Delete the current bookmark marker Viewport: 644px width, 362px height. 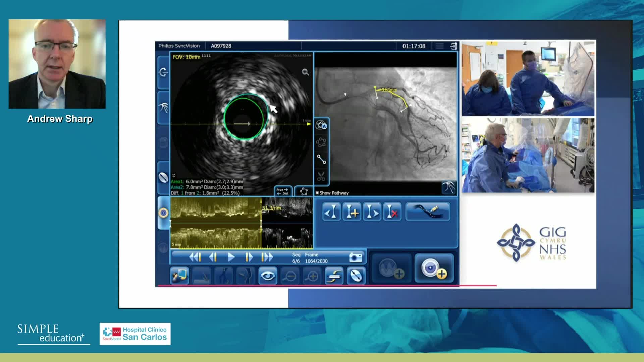[392, 212]
